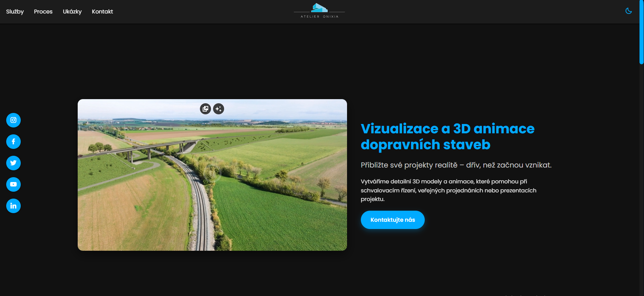Screen dimensions: 644x296
Task: Open the Twitter social link
Action: click(x=13, y=163)
